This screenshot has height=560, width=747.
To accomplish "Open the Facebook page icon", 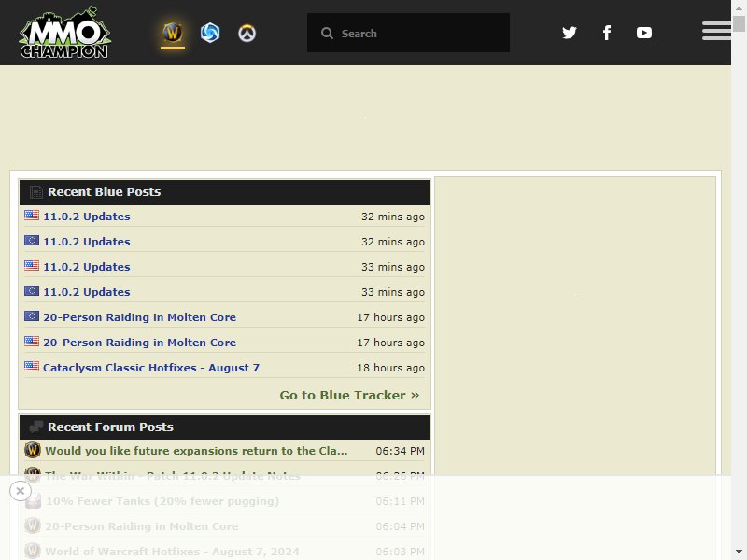I will pos(607,33).
